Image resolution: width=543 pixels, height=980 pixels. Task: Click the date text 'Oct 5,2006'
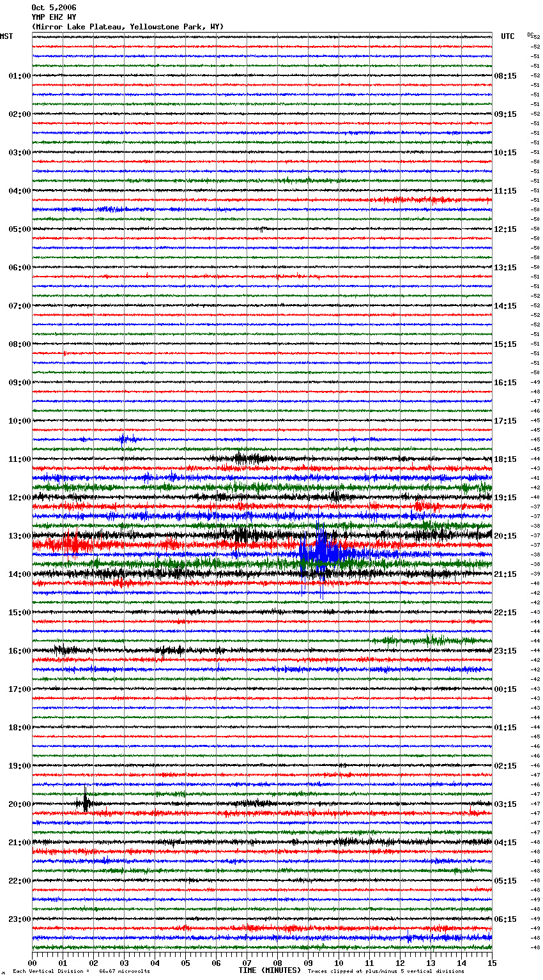tap(54, 8)
